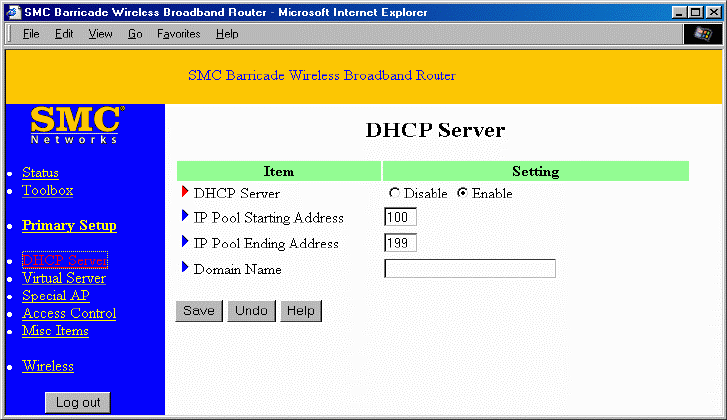Open the File menu

(x=31, y=34)
